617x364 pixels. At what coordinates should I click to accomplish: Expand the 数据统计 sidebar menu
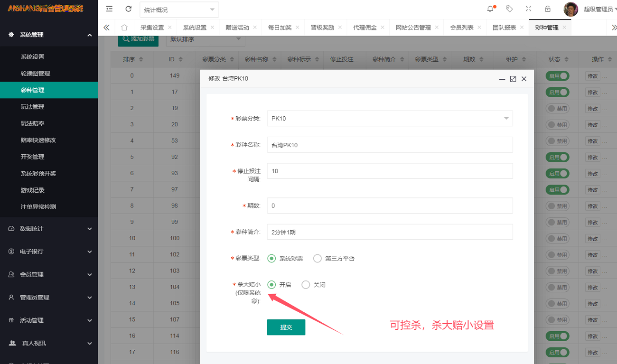point(49,229)
